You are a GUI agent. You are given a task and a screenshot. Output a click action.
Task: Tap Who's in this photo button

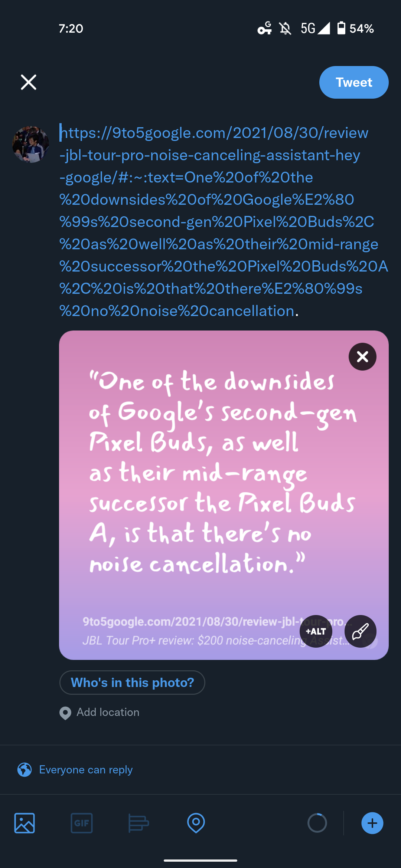(x=132, y=683)
